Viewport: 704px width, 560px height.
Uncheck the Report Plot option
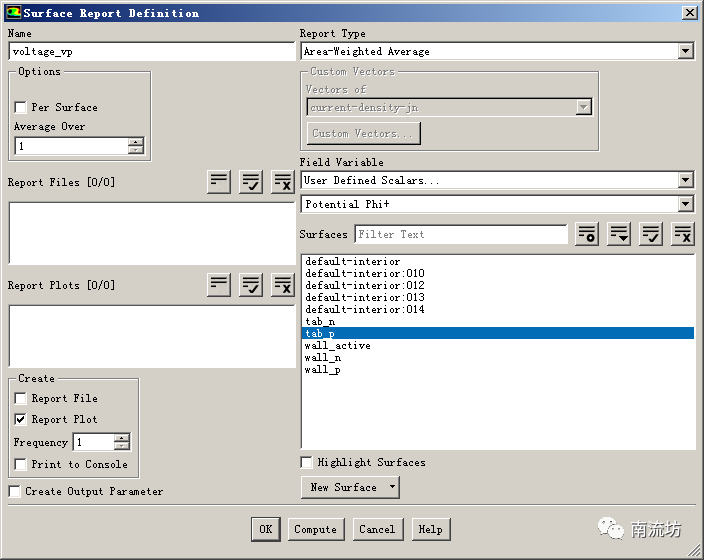[x=20, y=419]
